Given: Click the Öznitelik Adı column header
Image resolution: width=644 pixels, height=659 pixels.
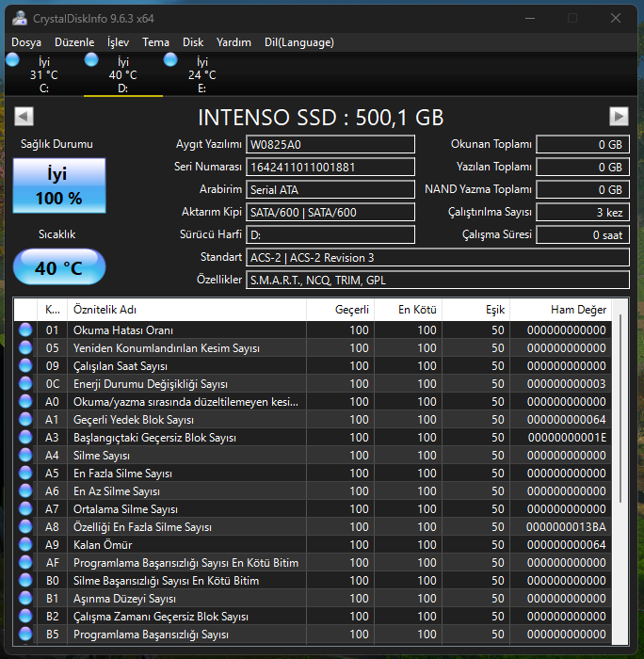Looking at the screenshot, I should coord(186,310).
